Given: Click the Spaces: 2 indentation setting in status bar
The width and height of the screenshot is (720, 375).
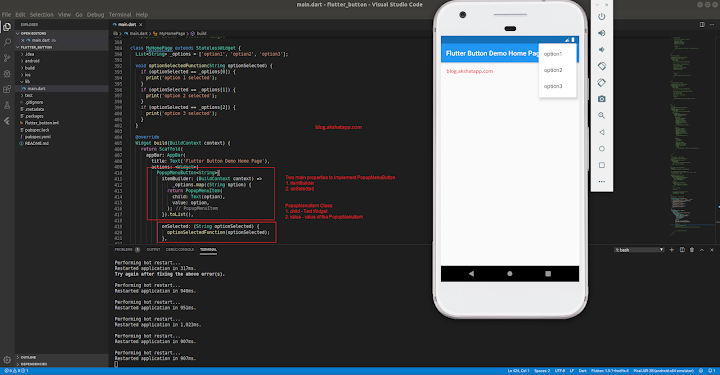Looking at the screenshot, I should click(x=542, y=370).
